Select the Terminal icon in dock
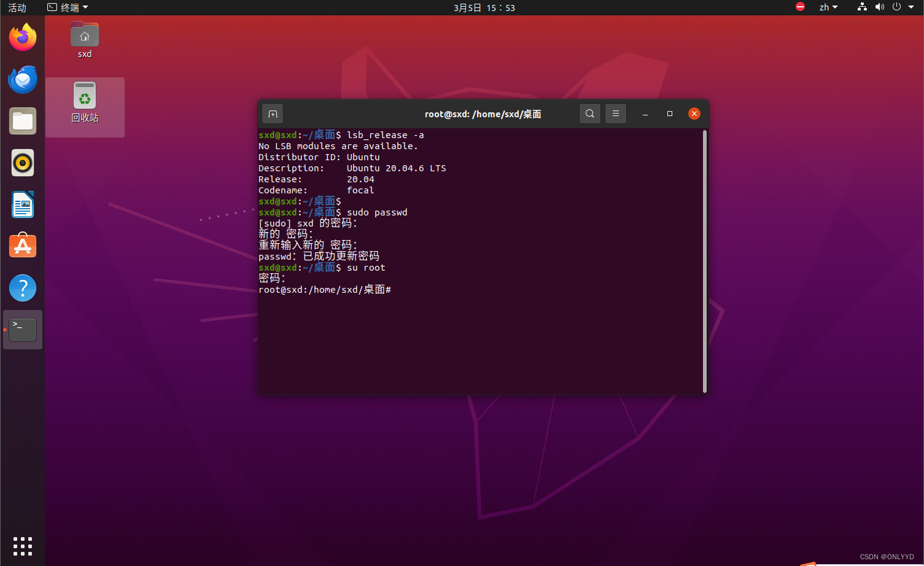The image size is (924, 566). [x=23, y=330]
